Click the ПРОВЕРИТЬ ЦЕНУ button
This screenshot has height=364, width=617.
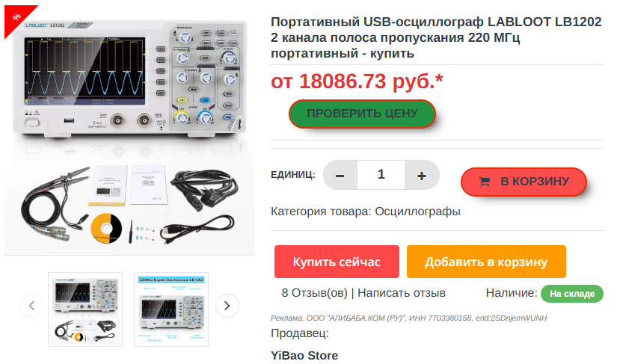click(362, 114)
